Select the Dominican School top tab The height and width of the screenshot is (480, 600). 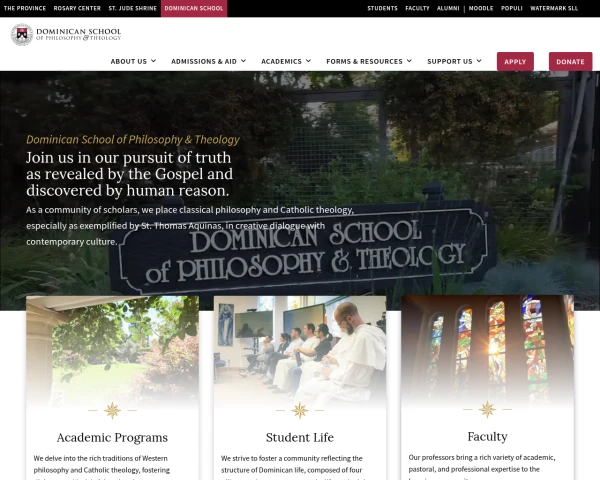pos(194,8)
